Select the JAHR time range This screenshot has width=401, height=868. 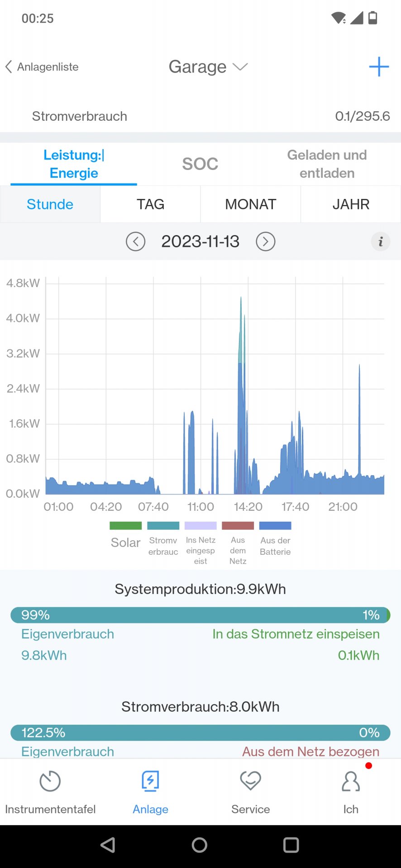pos(351,204)
